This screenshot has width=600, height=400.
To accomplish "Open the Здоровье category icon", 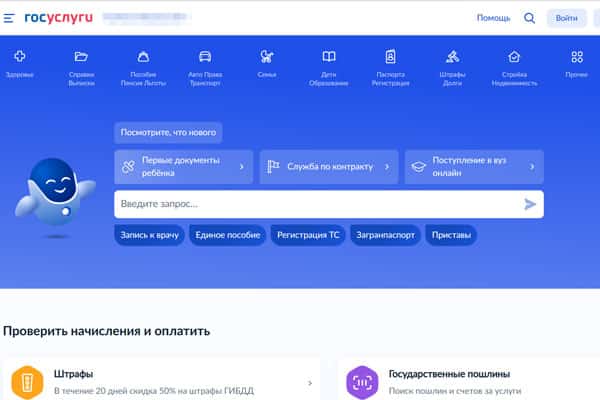I will click(x=20, y=57).
